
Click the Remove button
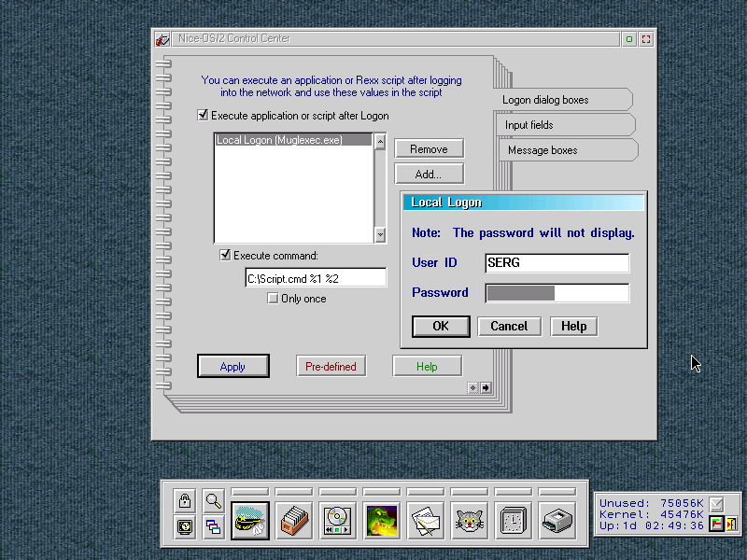[429, 149]
